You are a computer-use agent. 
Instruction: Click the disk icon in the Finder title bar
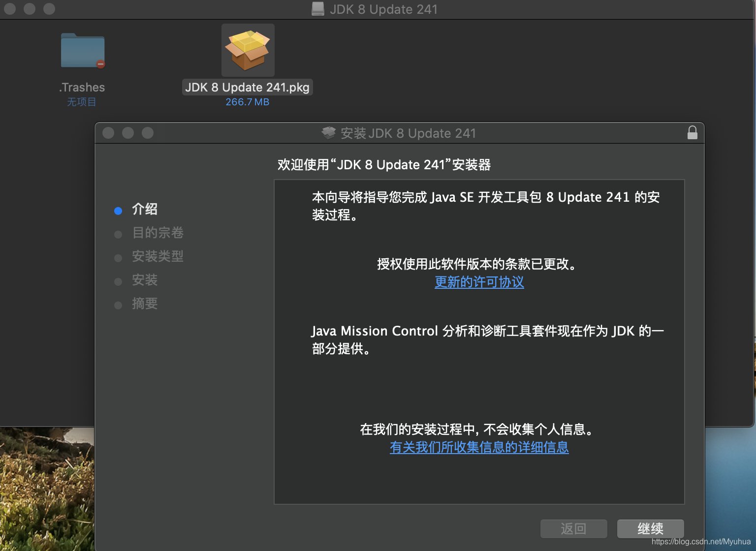click(x=317, y=9)
